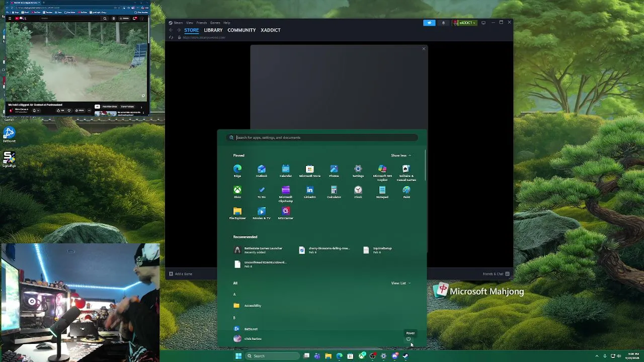The image size is (644, 362).
Task: Open Friends & Chat in Steam
Action: tap(496, 274)
